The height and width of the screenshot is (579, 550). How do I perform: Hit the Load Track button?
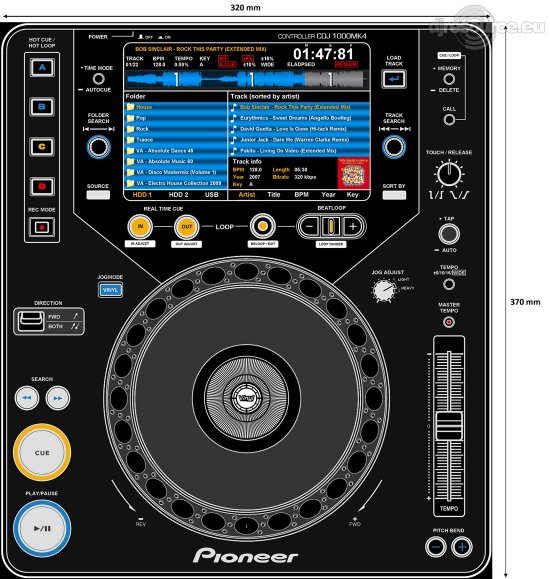pyautogui.click(x=394, y=79)
